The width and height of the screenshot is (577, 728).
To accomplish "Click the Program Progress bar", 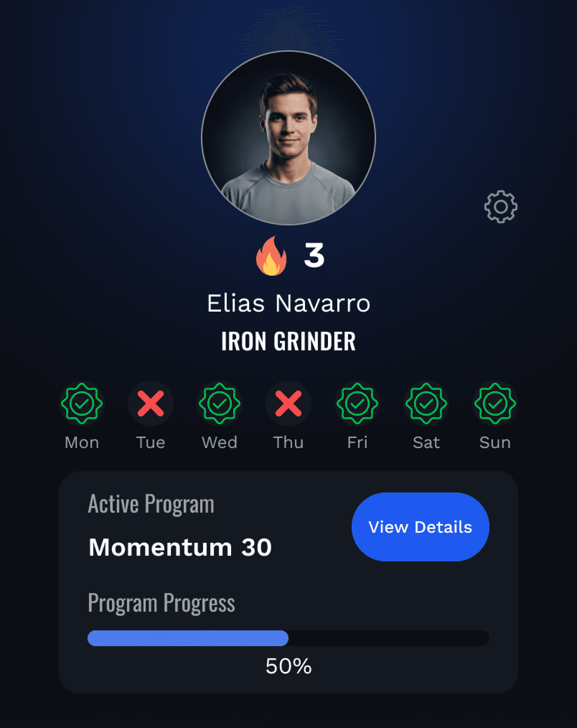I will pos(288,638).
